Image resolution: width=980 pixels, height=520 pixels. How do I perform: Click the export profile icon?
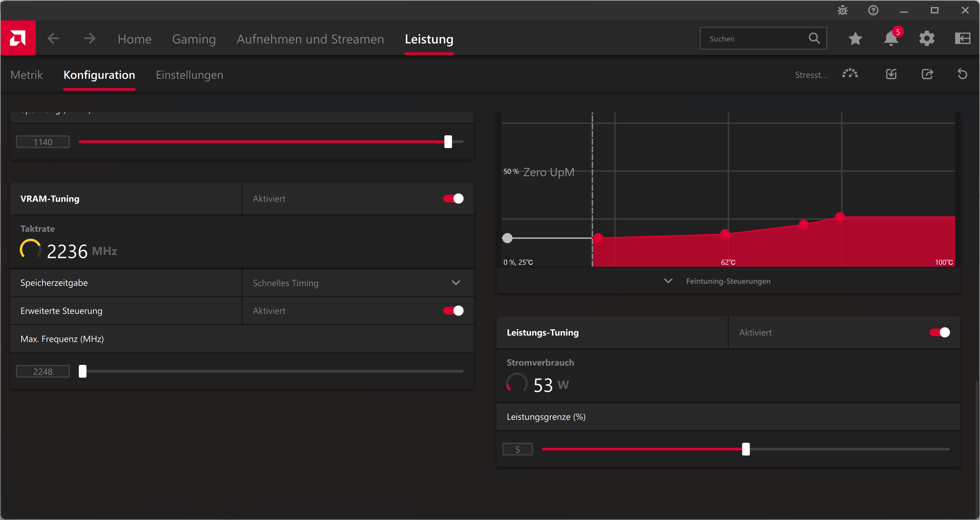click(927, 74)
